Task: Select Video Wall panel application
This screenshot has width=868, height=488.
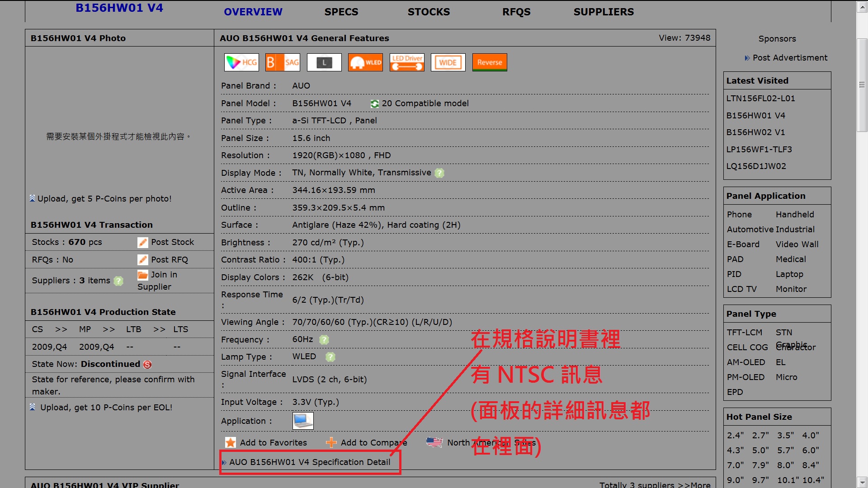Action: tap(797, 244)
